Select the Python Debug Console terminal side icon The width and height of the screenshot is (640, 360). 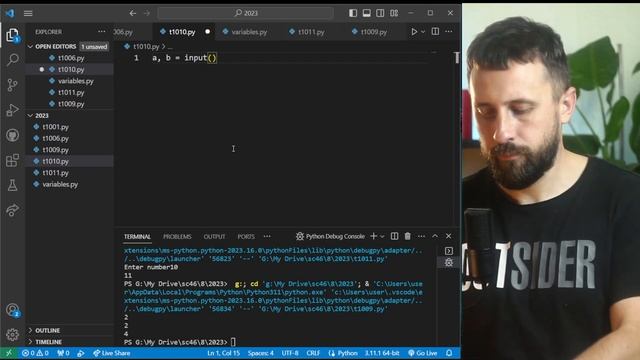(449, 262)
